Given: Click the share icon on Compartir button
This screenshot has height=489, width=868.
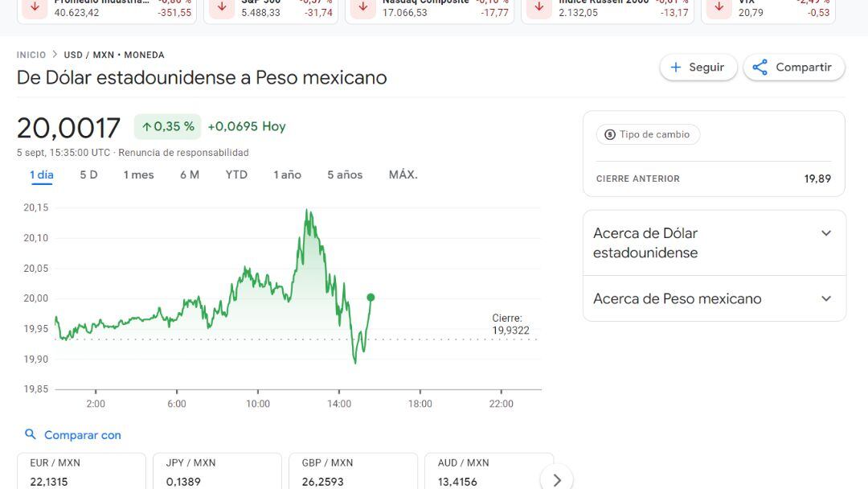Looking at the screenshot, I should [x=759, y=68].
